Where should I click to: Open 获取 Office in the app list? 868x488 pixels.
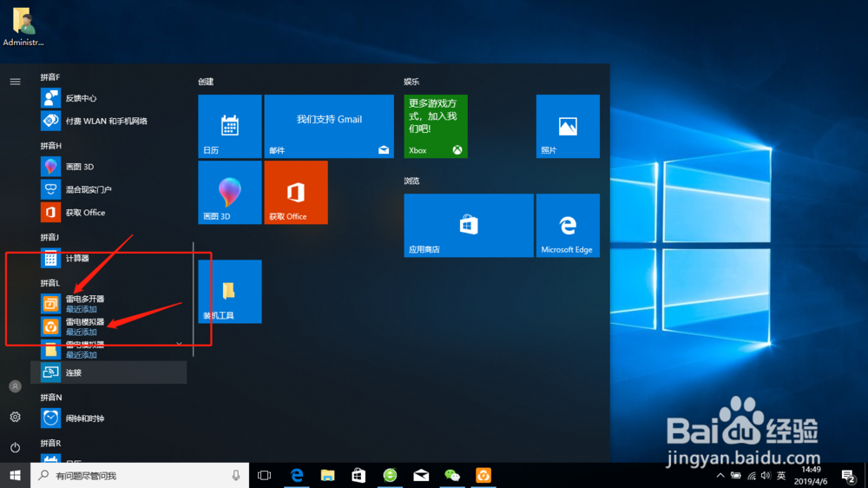[108, 212]
